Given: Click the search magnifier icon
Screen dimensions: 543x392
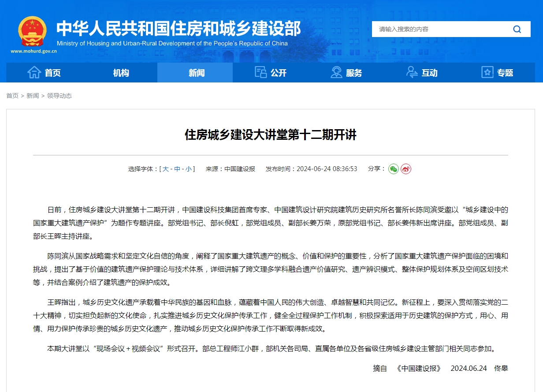Looking at the screenshot, I should pyautogui.click(x=517, y=29).
